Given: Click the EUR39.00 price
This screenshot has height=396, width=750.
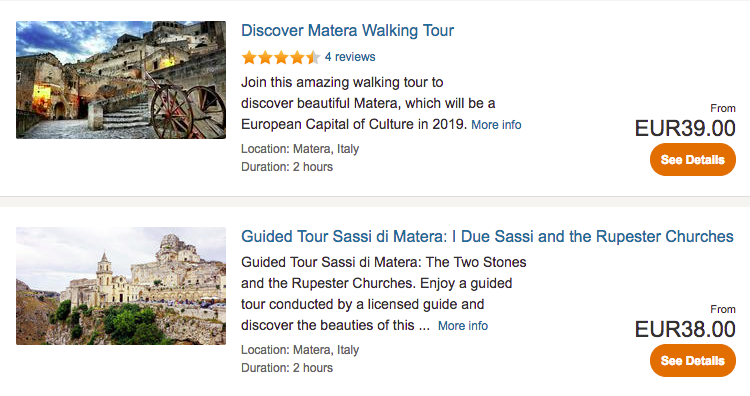Looking at the screenshot, I should point(685,128).
